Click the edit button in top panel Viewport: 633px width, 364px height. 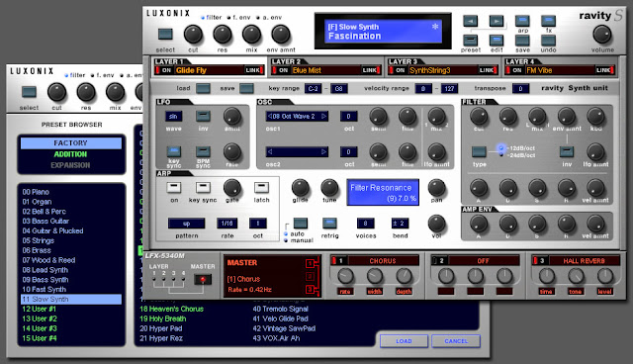(x=497, y=41)
